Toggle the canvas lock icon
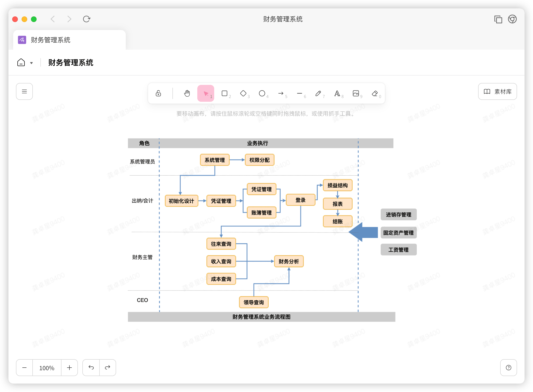This screenshot has width=533, height=392. (158, 93)
